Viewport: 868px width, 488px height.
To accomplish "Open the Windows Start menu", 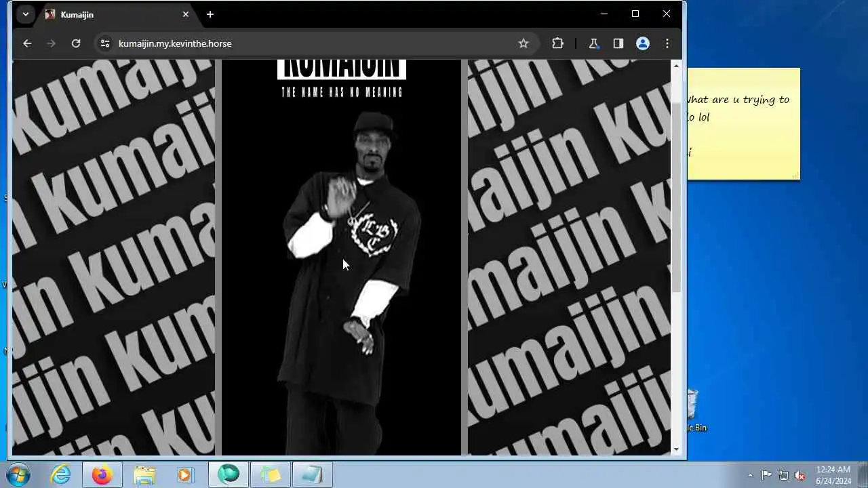I will [18, 475].
